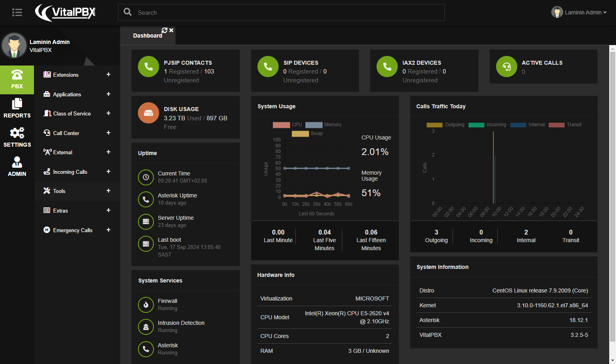Click the Firewall flame icon
The width and height of the screenshot is (616, 364).
(x=146, y=304)
